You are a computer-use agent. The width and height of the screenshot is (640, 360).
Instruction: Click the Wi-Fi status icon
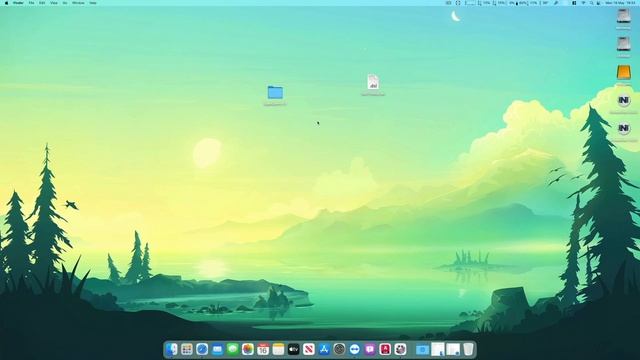584,3
